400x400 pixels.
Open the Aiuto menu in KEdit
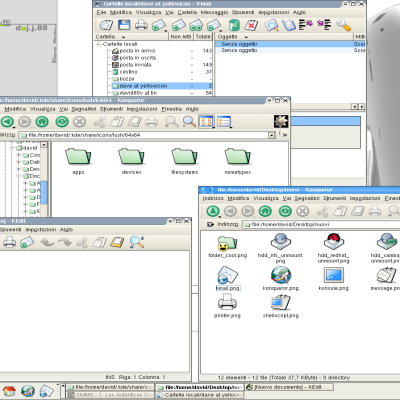pyautogui.click(x=66, y=230)
